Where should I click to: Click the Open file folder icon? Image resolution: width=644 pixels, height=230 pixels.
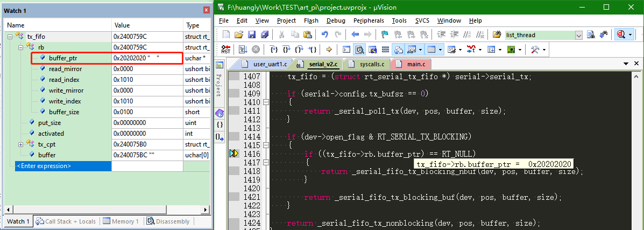point(239,34)
